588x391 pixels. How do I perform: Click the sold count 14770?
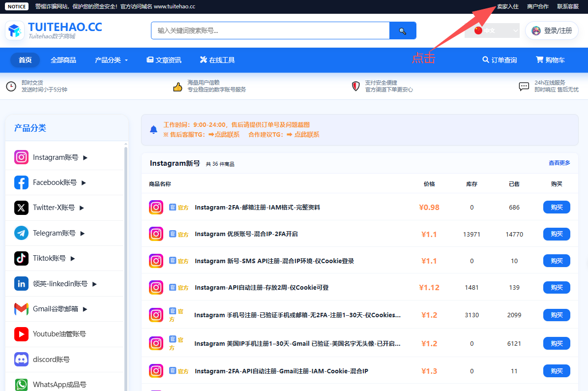tap(514, 234)
